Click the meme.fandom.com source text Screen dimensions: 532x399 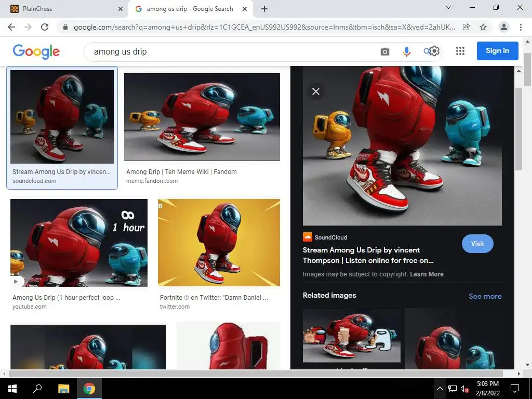pyautogui.click(x=152, y=181)
